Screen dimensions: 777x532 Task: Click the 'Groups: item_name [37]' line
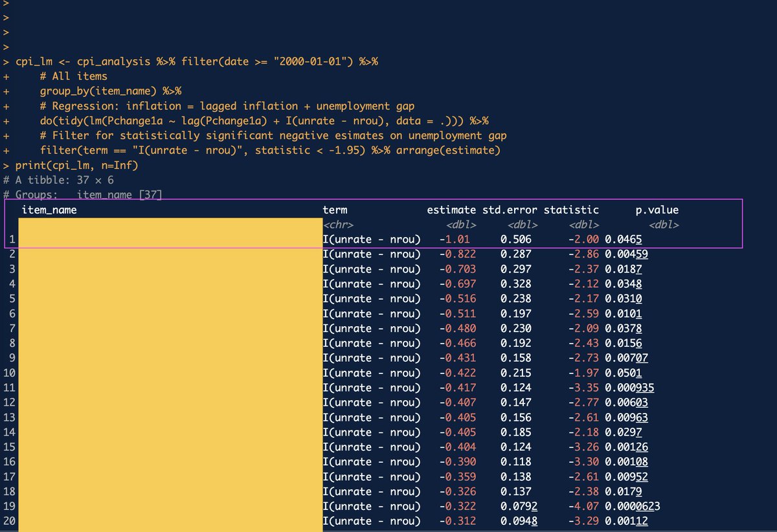82,194
